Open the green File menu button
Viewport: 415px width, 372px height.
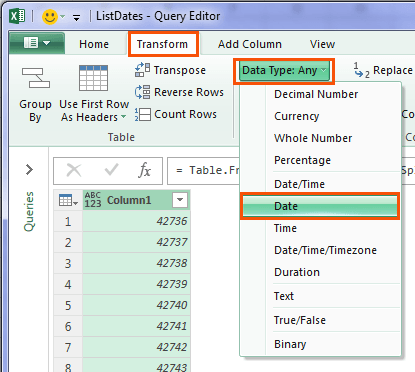tap(37, 43)
